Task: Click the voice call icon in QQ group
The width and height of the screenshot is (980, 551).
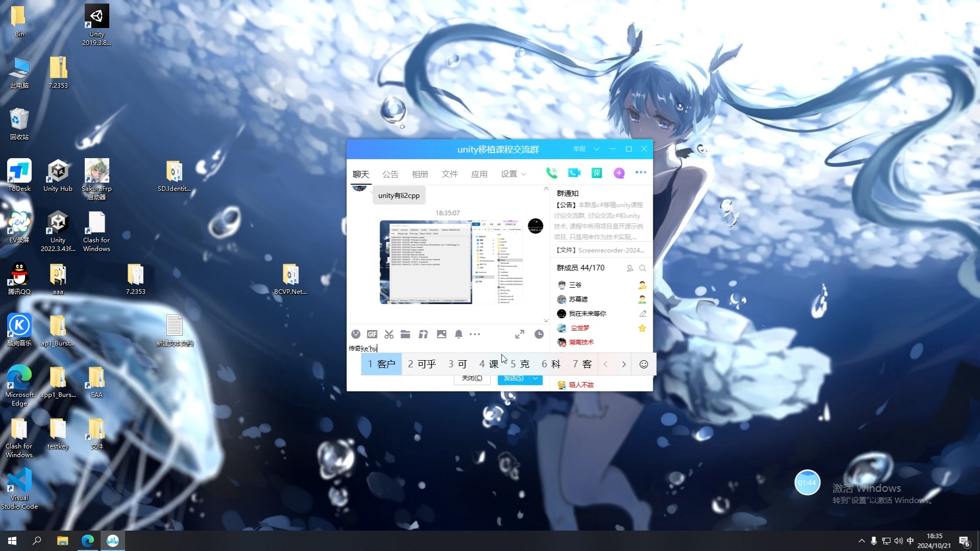Action: 551,173
